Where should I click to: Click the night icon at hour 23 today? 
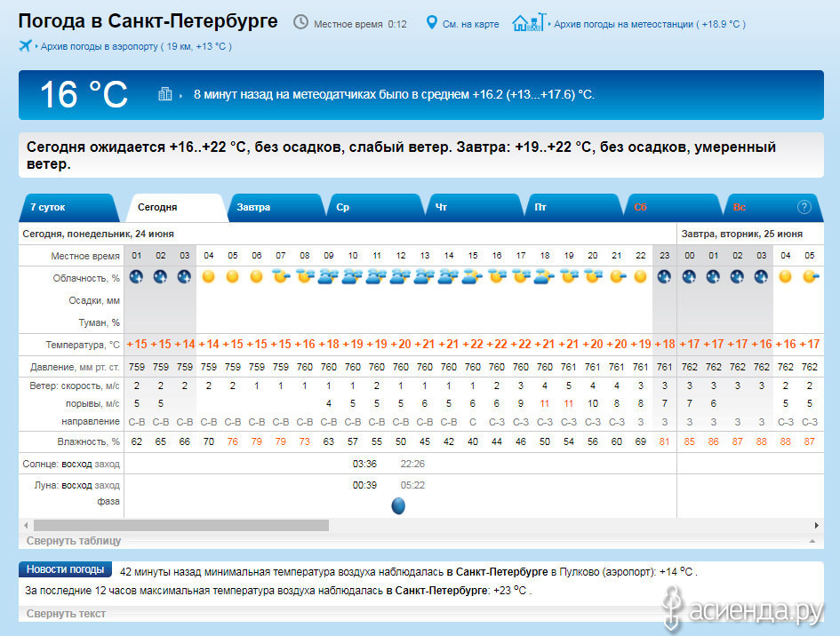pyautogui.click(x=664, y=277)
